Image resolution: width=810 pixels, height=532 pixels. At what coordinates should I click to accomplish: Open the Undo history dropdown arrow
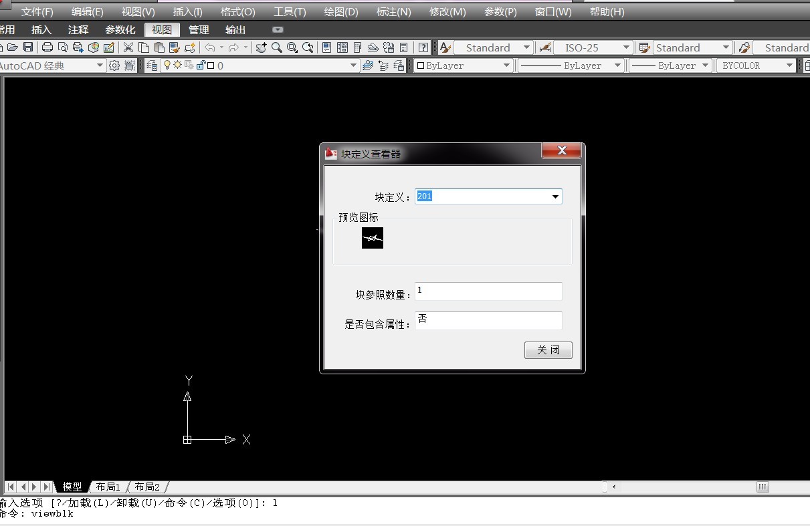[221, 47]
